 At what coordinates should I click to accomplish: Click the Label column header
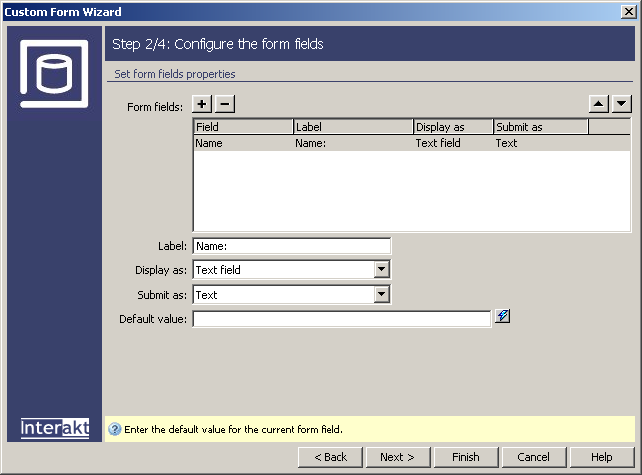[353, 127]
